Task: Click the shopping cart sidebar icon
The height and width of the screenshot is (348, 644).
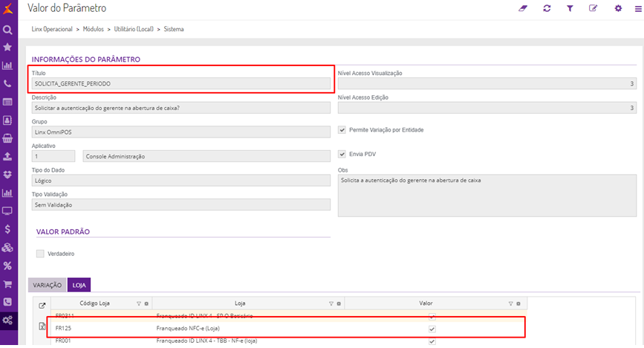Action: coord(7,284)
